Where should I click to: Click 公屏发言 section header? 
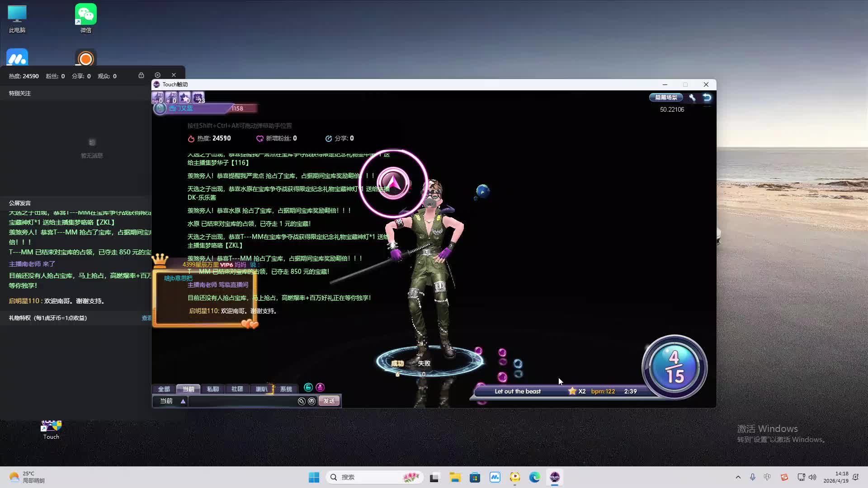point(20,203)
